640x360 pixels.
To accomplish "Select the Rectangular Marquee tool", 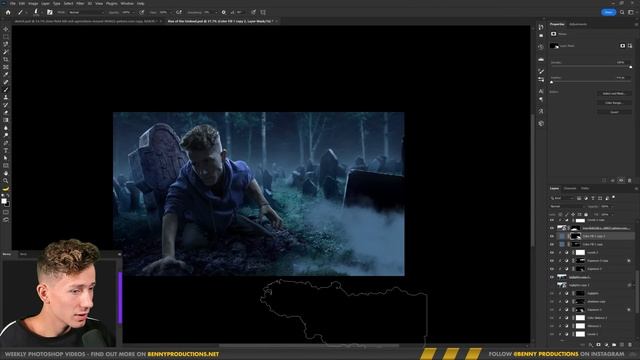I will [x=6, y=37].
